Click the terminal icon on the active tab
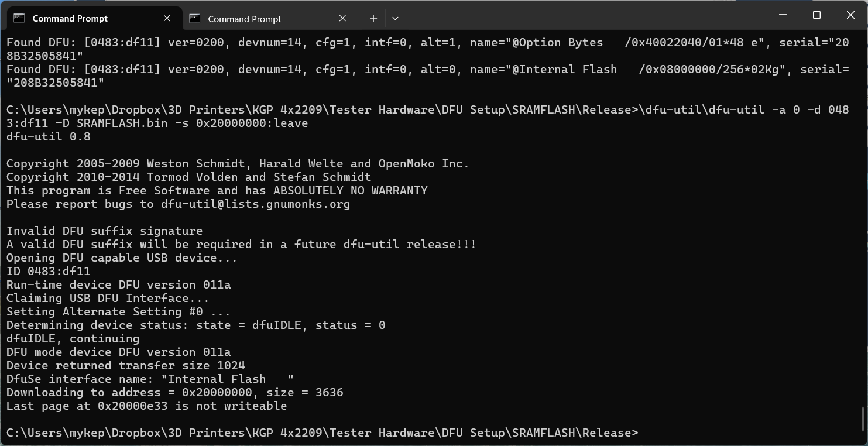Screen dimensions: 868x446 19,18
